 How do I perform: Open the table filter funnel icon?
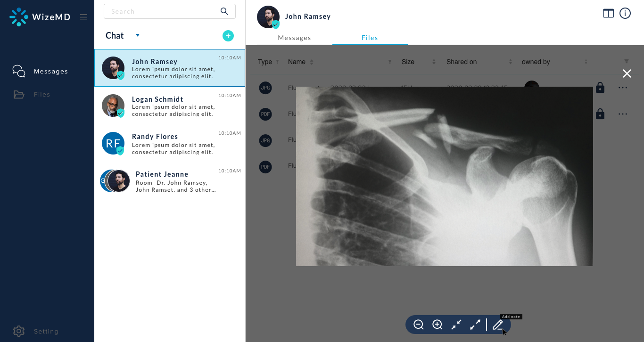coord(627,61)
